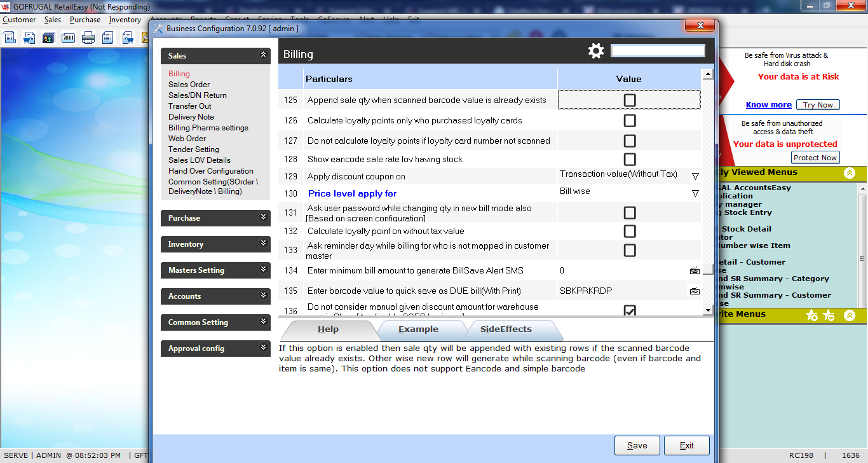Click the Try Now button
This screenshot has width=868, height=463.
point(818,105)
